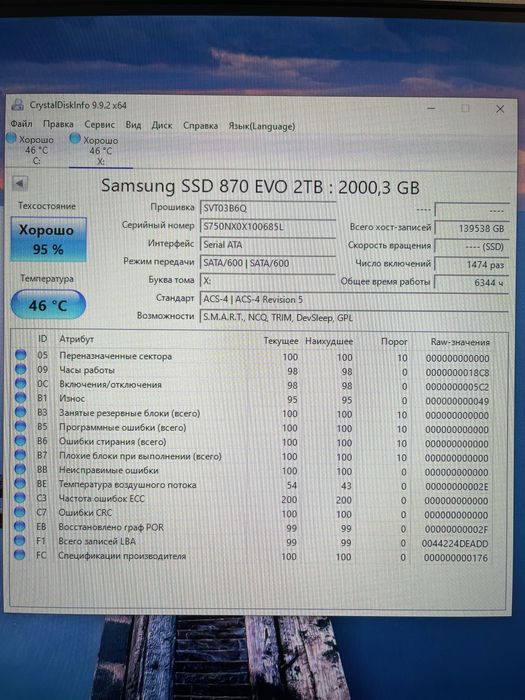Open the Язык(Language) menu
This screenshot has height=700, width=525.
(262, 126)
